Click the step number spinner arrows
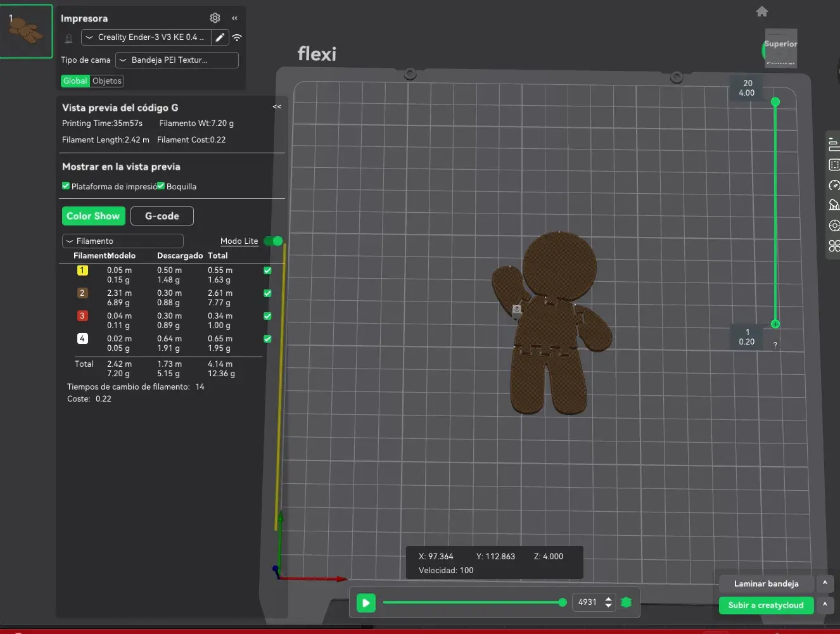This screenshot has height=634, width=840. tap(609, 602)
